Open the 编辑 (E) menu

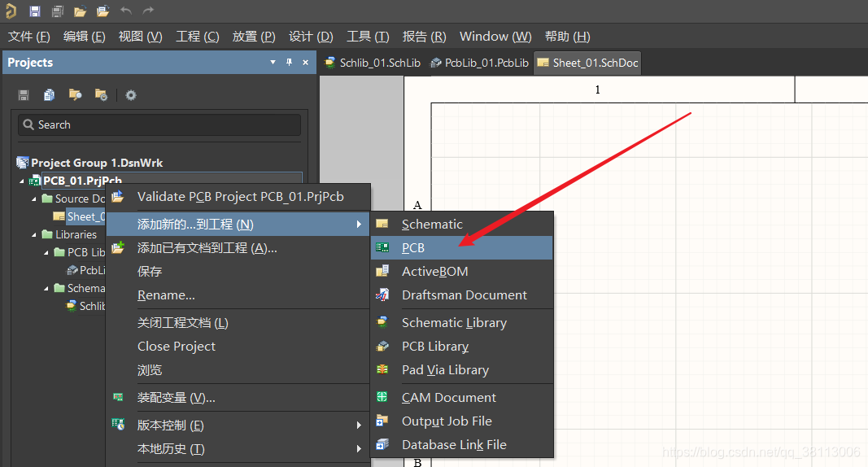[84, 37]
